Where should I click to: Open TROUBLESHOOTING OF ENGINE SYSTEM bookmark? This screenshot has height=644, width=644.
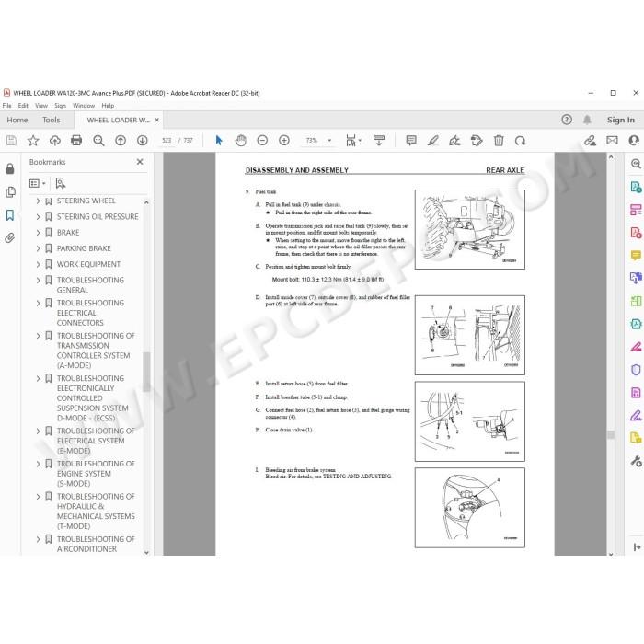(x=96, y=474)
